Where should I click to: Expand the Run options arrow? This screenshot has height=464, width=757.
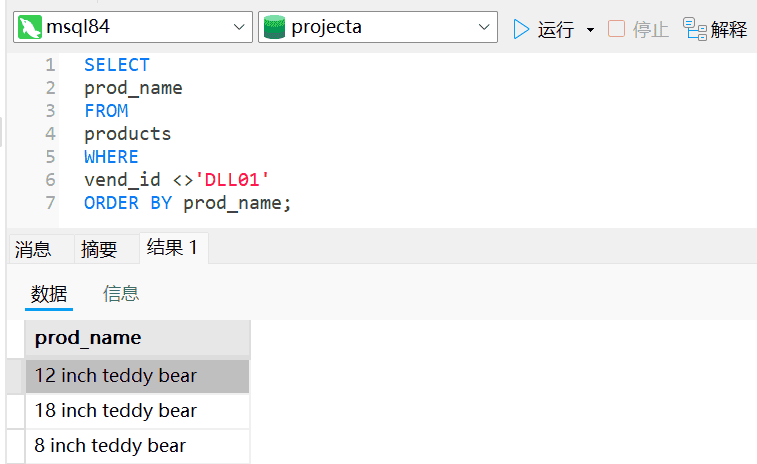590,30
